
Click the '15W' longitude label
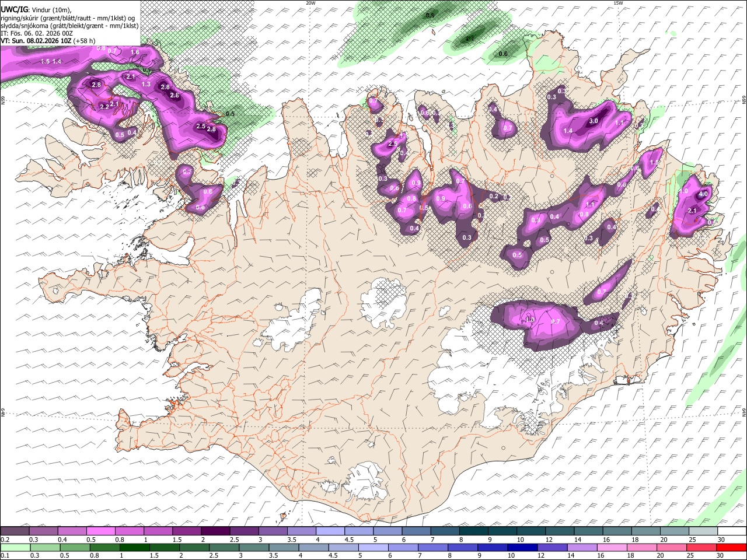tap(617, 3)
